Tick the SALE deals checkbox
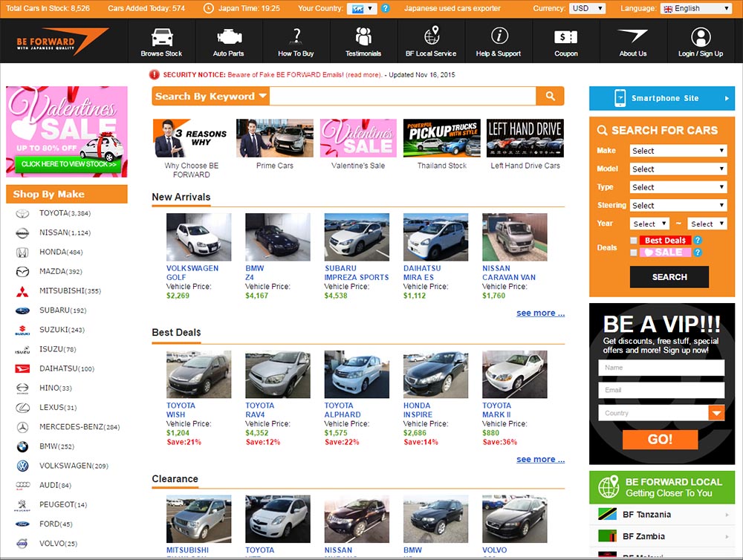 (x=634, y=253)
